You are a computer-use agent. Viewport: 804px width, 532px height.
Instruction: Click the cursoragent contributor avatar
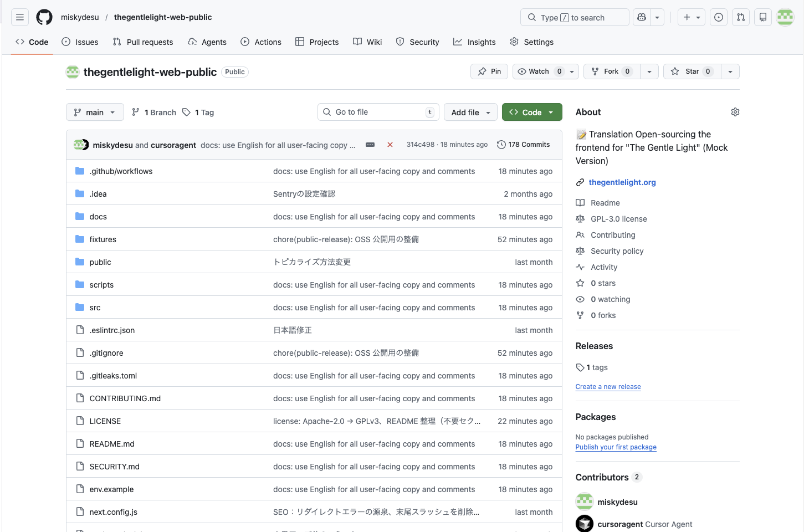click(585, 524)
